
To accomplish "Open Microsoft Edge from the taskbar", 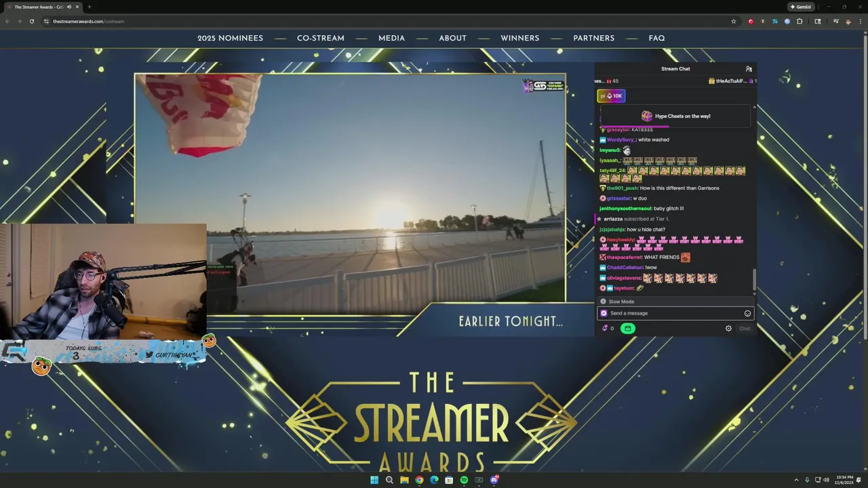I will coord(434,480).
